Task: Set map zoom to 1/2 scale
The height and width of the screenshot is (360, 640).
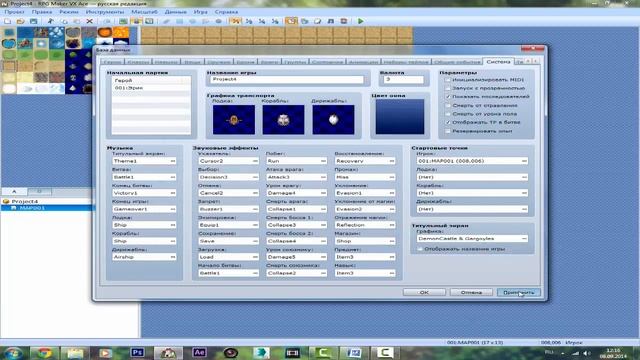Action: [249, 21]
